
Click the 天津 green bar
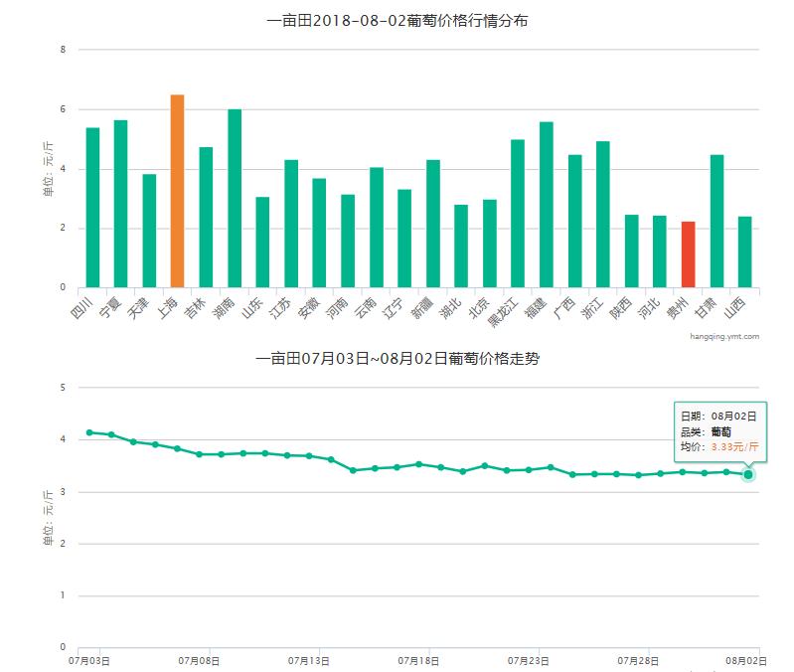pos(149,231)
